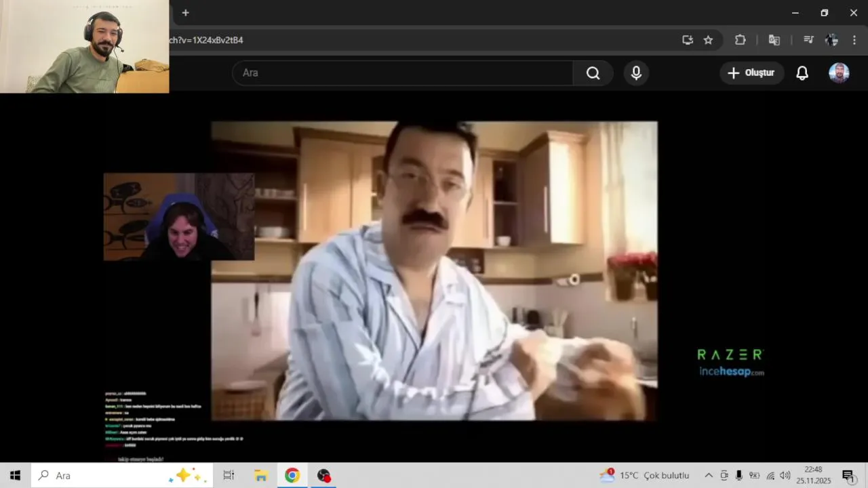The height and width of the screenshot is (488, 868).
Task: Open the Windows Start menu
Action: [x=15, y=475]
